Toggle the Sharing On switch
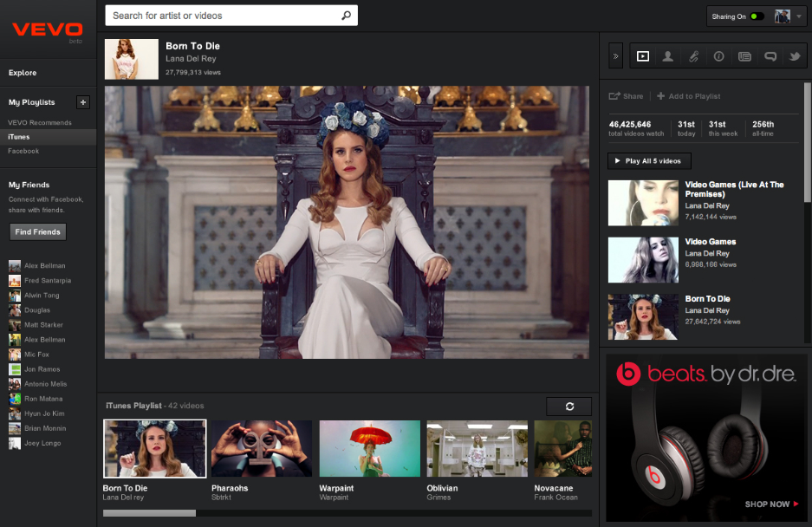812x527 pixels. (757, 16)
